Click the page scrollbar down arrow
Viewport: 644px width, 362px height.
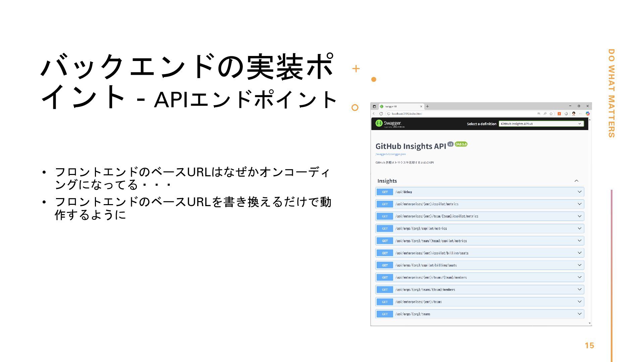pyautogui.click(x=590, y=323)
